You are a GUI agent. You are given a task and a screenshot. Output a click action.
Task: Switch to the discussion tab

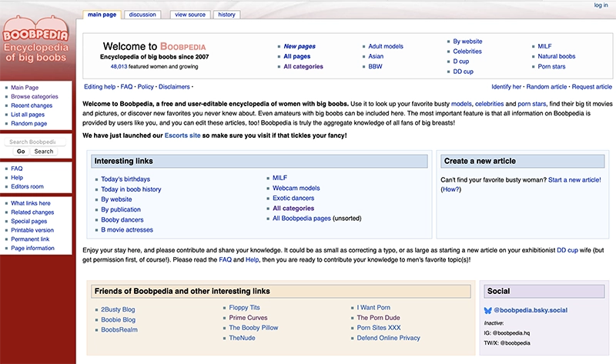(x=142, y=15)
